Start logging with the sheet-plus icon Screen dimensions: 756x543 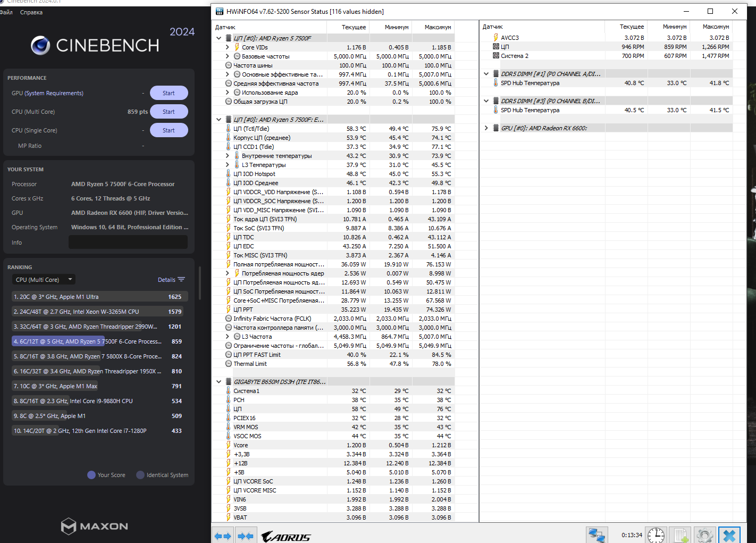pos(679,535)
